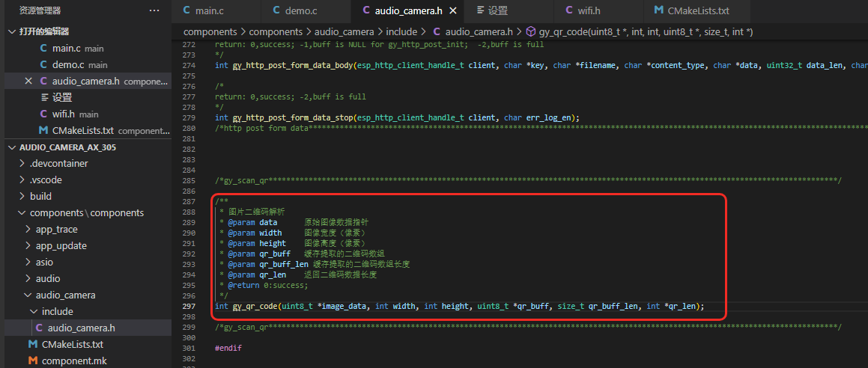The width and height of the screenshot is (868, 368).
Task: Click @return 0:success; comment line
Action: (x=264, y=285)
